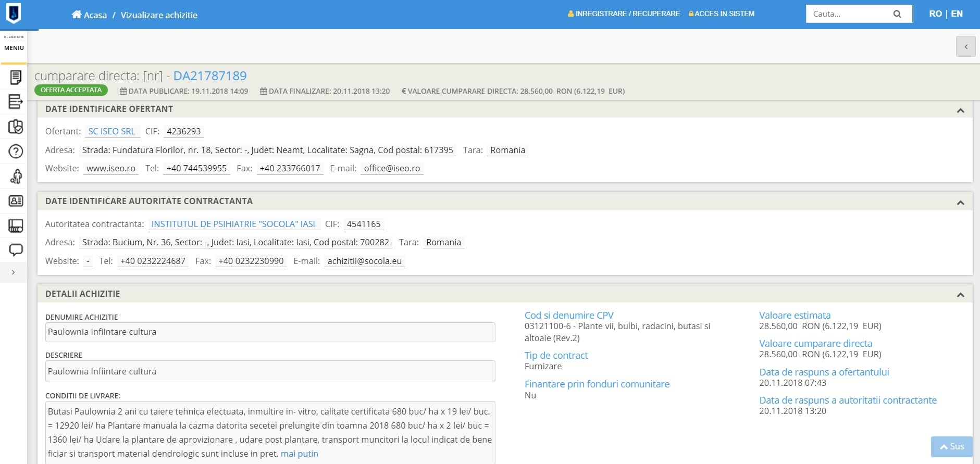Image resolution: width=980 pixels, height=464 pixels.
Task: Click Valoare cumparare directa label
Action: click(x=815, y=343)
